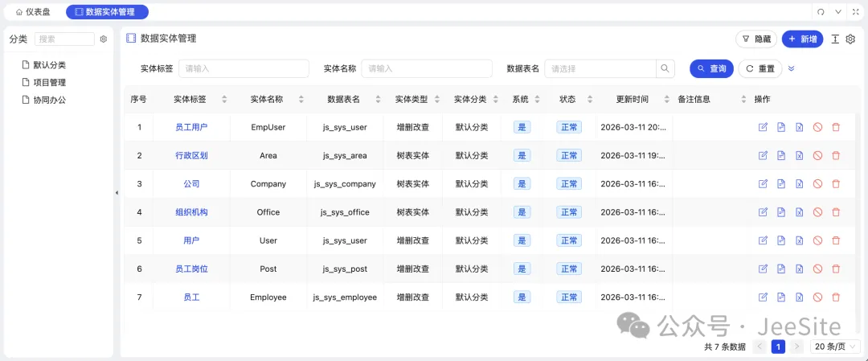Open the 员工岗位 entity link
Image resolution: width=868 pixels, height=361 pixels.
(191, 269)
